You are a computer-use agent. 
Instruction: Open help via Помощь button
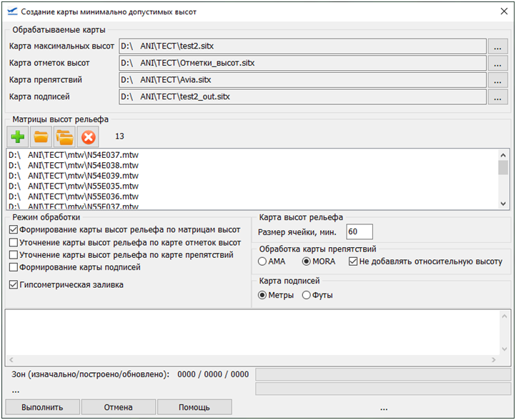[x=194, y=407]
